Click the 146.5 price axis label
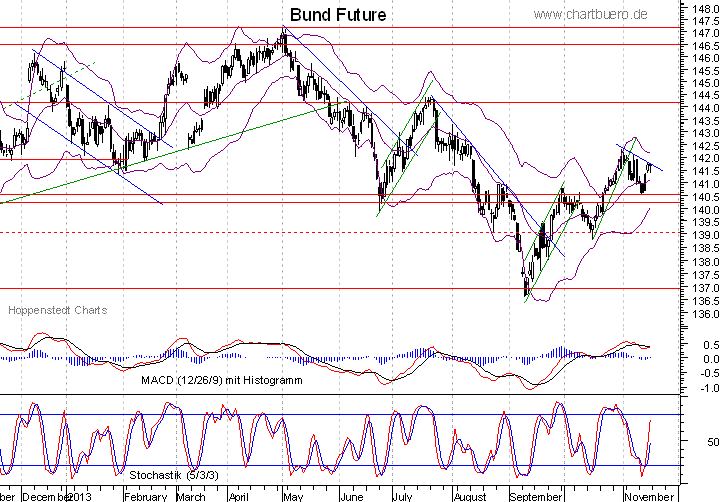 (705, 46)
